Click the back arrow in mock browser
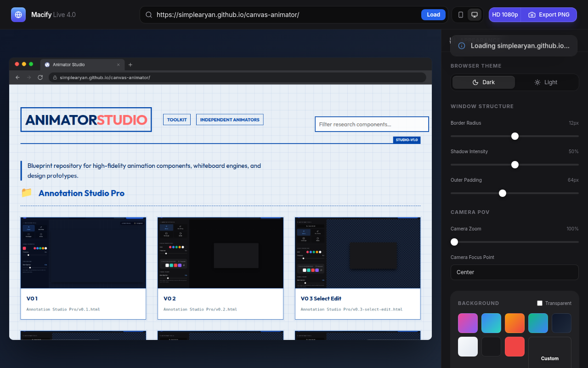 [18, 77]
